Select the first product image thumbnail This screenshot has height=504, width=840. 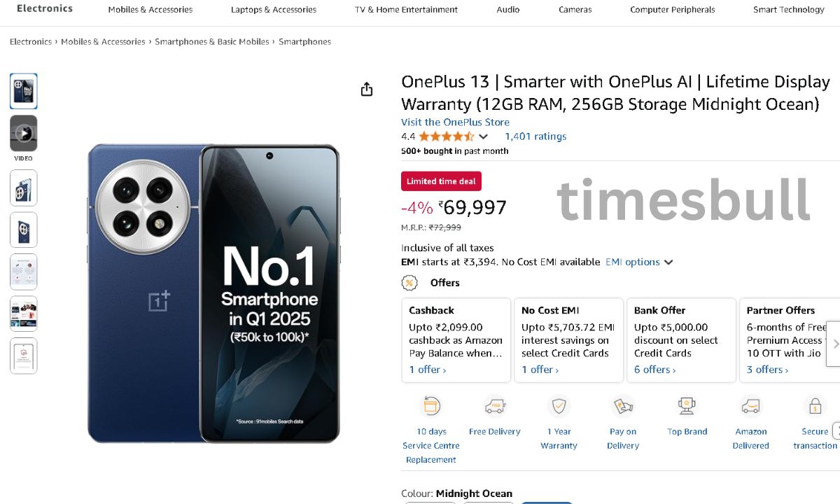(x=24, y=91)
